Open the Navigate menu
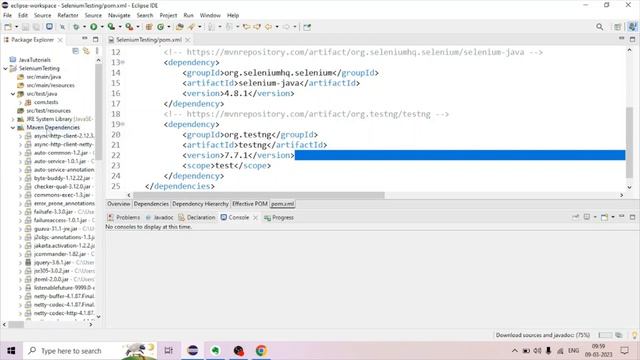 [119, 15]
